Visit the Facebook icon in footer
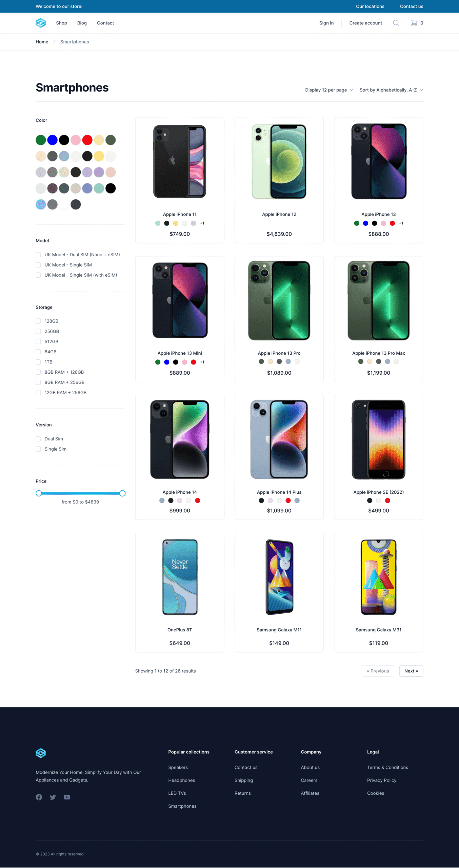The image size is (459, 868). coord(39,797)
